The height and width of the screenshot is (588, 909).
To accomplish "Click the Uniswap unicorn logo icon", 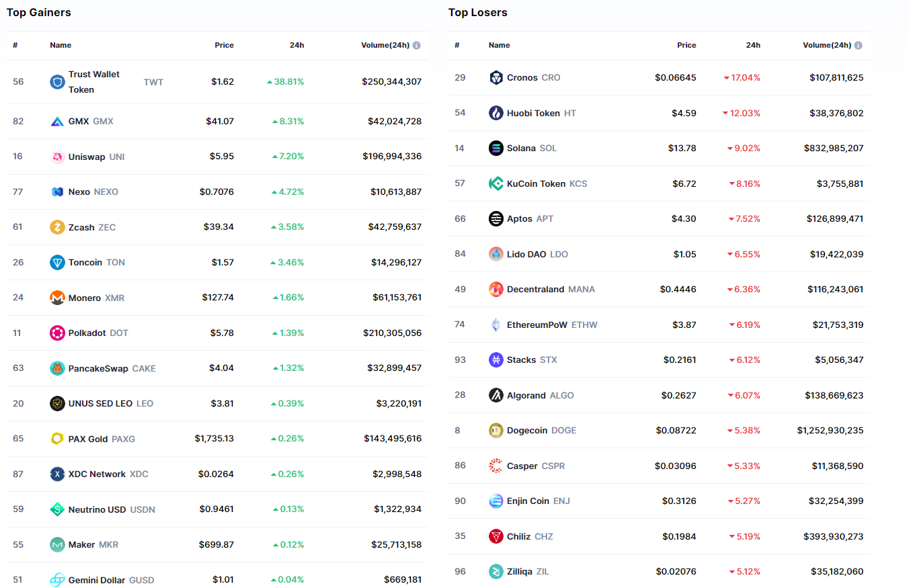I will 57,157.
